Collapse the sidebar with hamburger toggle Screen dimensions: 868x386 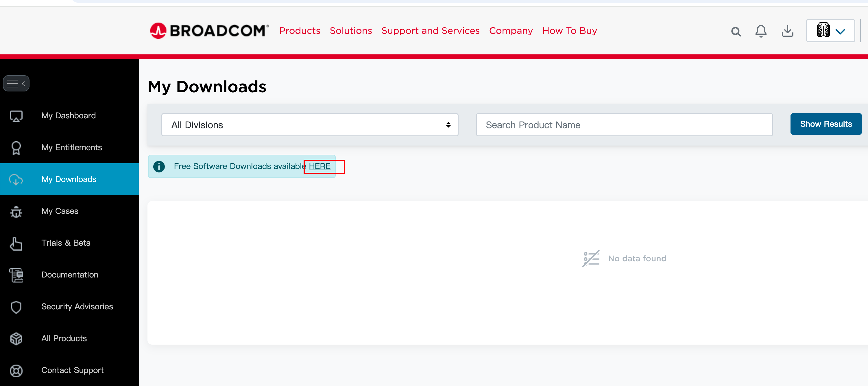(16, 83)
